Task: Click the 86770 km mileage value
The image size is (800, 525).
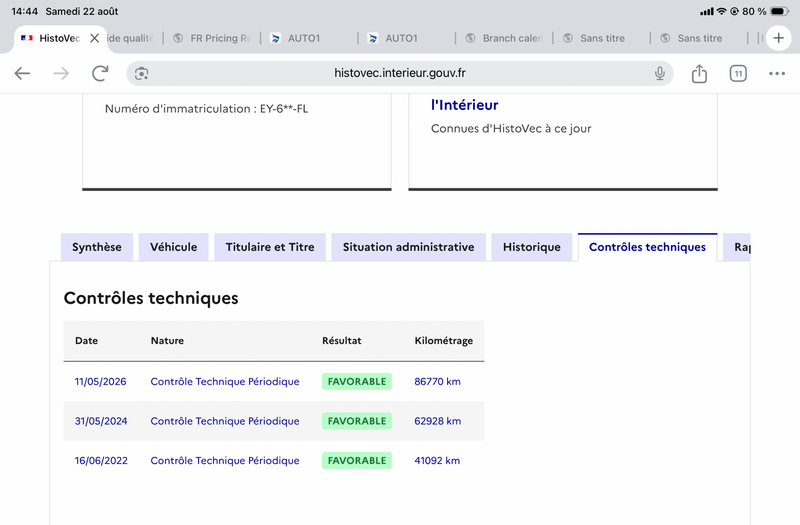Action: [x=437, y=382]
